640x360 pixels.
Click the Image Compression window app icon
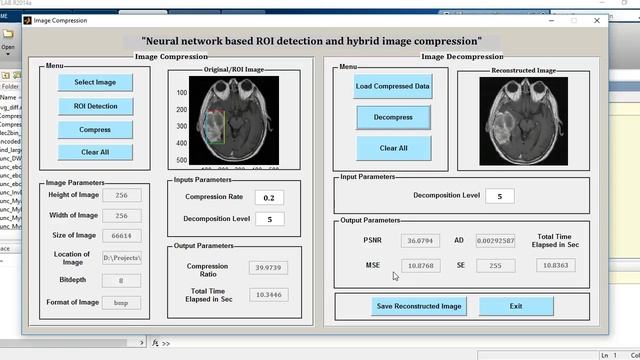(27, 20)
